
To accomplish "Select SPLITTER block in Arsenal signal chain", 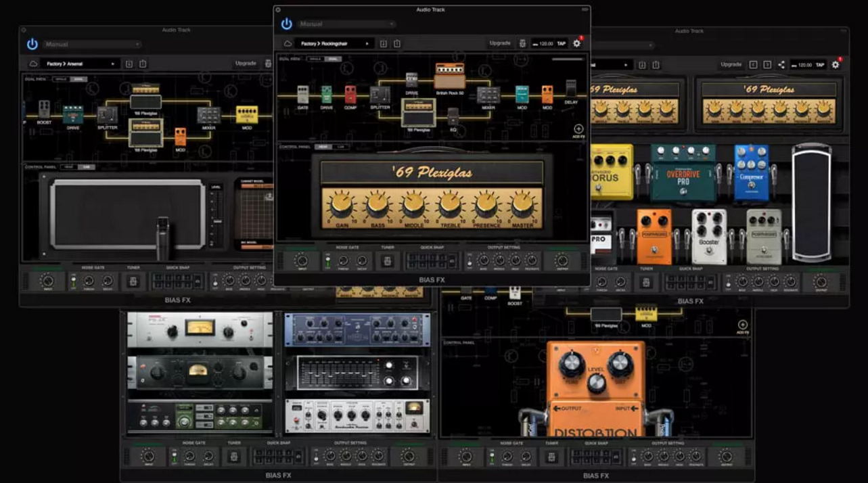I will coord(107,116).
